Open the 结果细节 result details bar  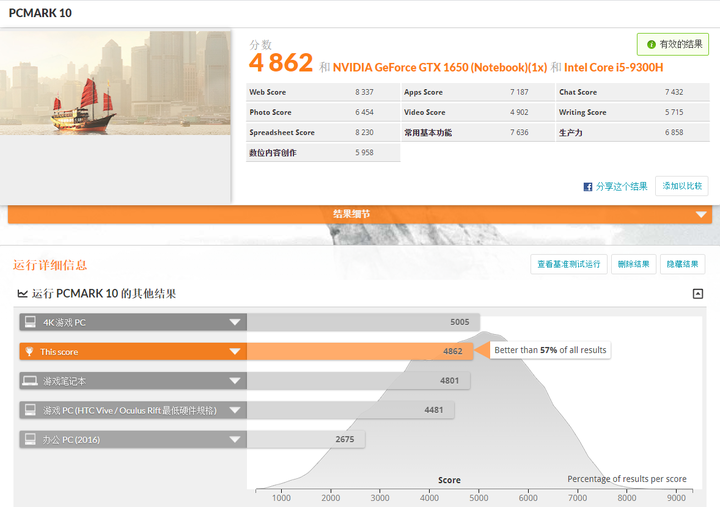tap(360, 214)
